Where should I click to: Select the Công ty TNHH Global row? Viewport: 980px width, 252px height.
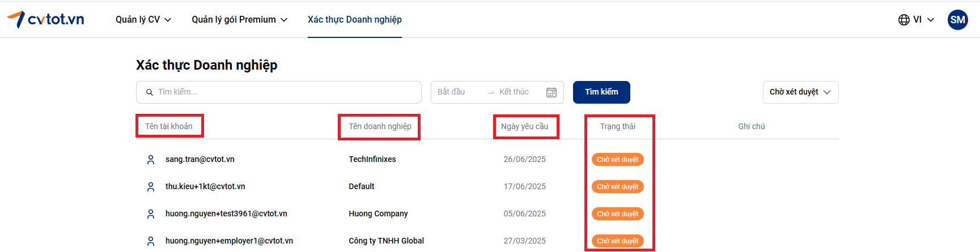click(386, 241)
